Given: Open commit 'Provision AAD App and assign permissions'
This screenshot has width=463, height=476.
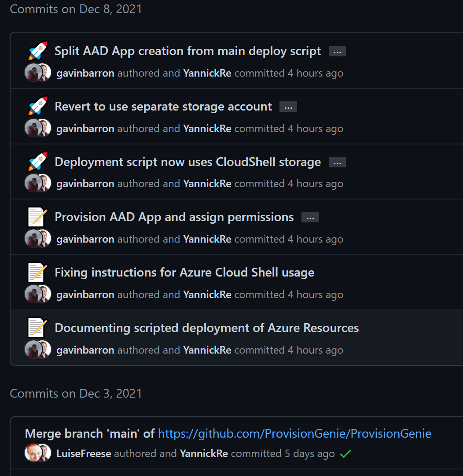Looking at the screenshot, I should [x=174, y=217].
